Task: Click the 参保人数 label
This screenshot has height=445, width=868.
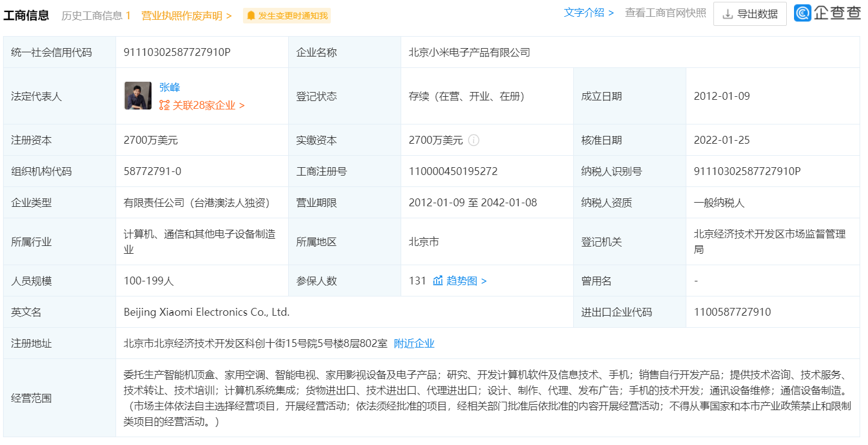Action: coord(316,281)
